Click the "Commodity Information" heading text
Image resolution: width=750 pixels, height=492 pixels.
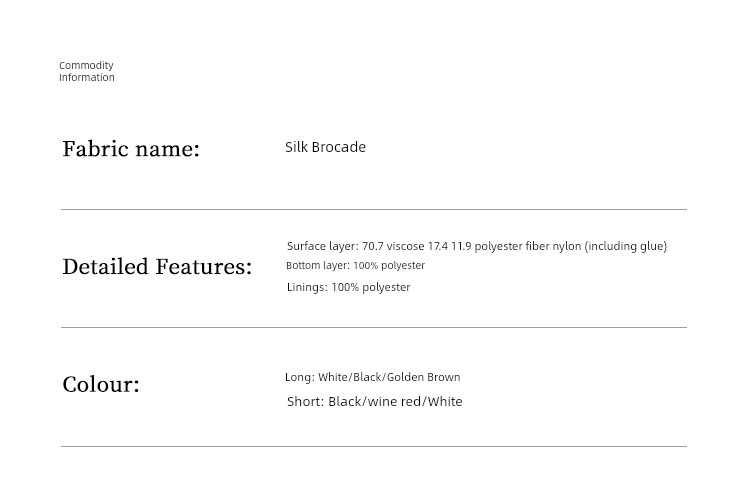(86, 71)
